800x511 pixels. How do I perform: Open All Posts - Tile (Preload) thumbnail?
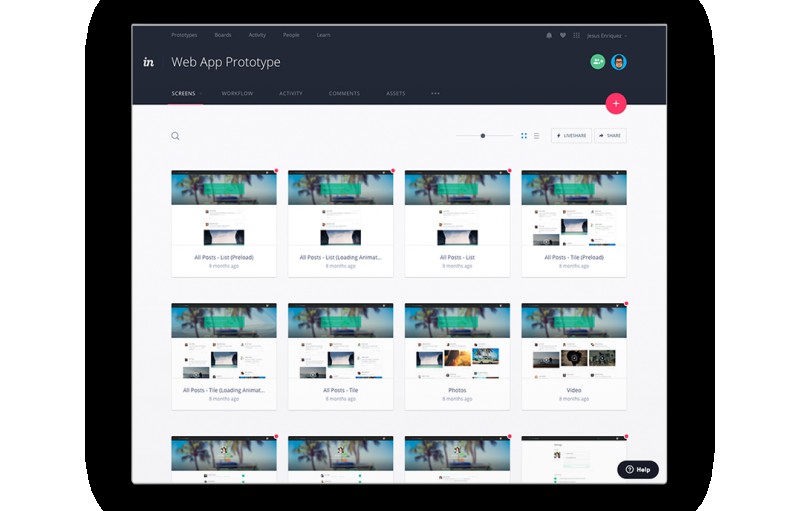coord(574,209)
